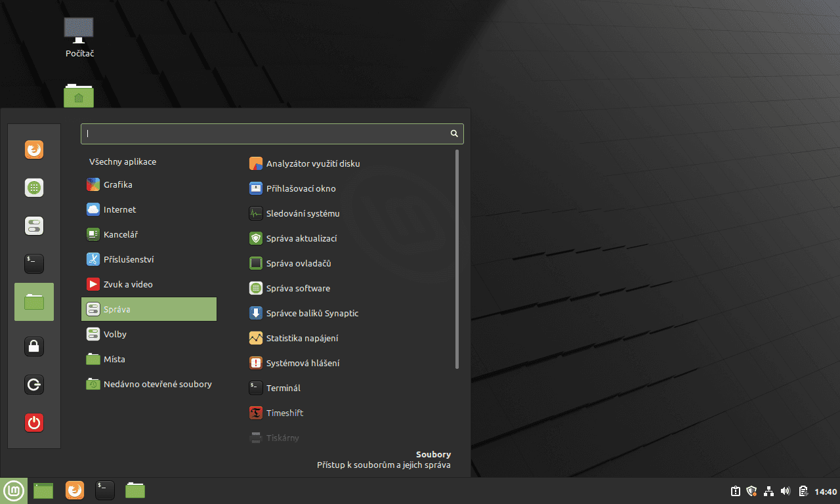Lock the screen via sidebar padlock

tap(33, 346)
